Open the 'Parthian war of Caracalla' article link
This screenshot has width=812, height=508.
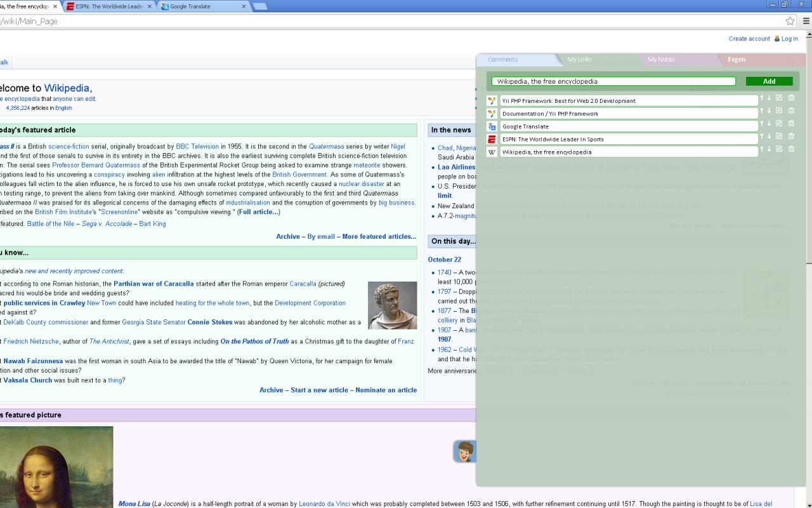point(154,284)
